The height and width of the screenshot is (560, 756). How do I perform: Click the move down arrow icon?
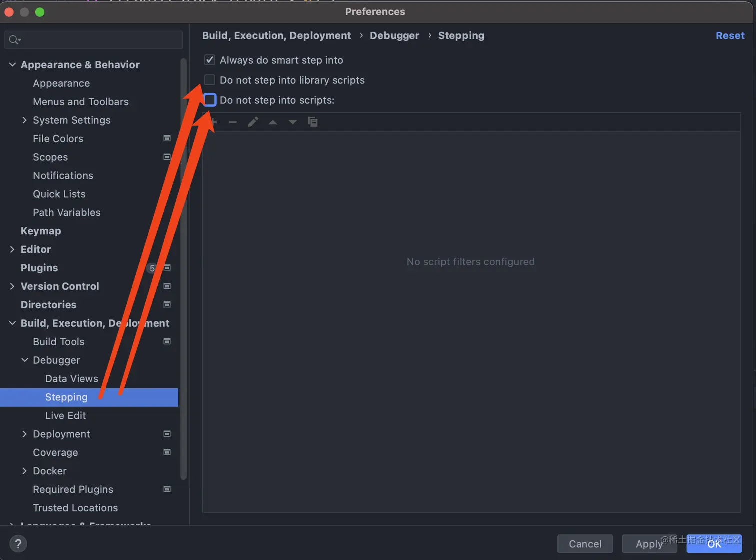pyautogui.click(x=293, y=122)
